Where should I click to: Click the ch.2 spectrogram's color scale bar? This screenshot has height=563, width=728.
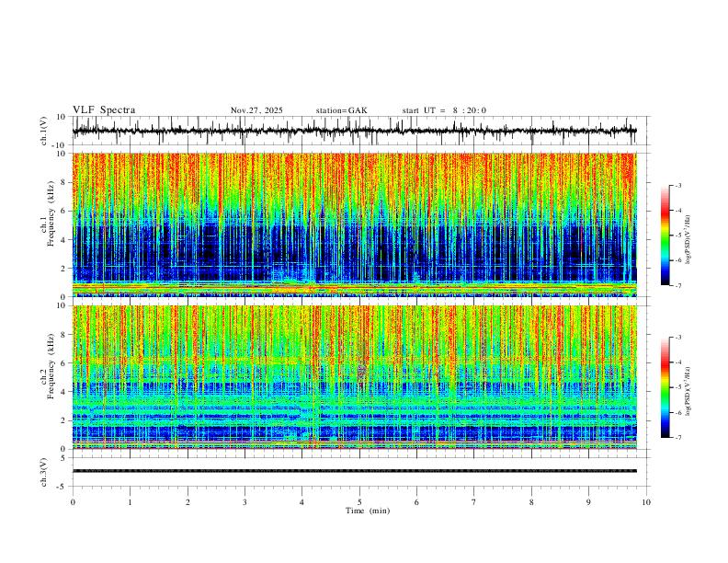coord(665,387)
